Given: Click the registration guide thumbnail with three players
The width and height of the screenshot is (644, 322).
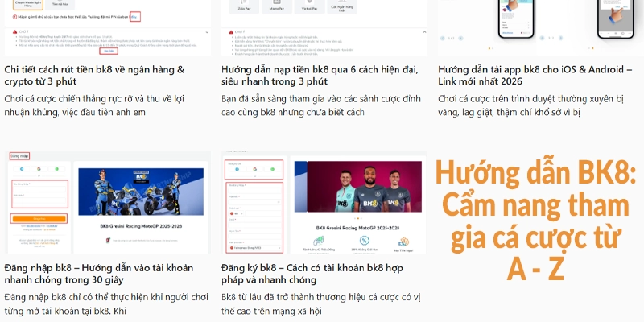Looking at the screenshot, I should (324, 203).
